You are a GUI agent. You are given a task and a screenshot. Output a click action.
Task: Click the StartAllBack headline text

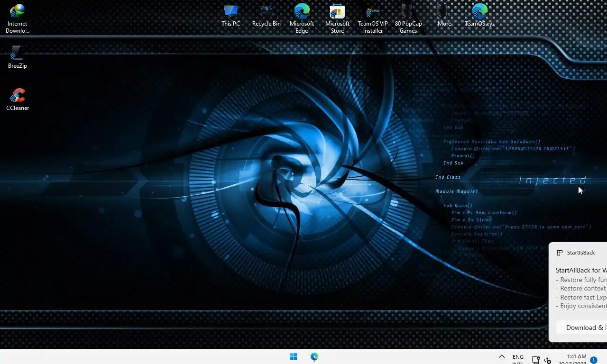click(581, 270)
